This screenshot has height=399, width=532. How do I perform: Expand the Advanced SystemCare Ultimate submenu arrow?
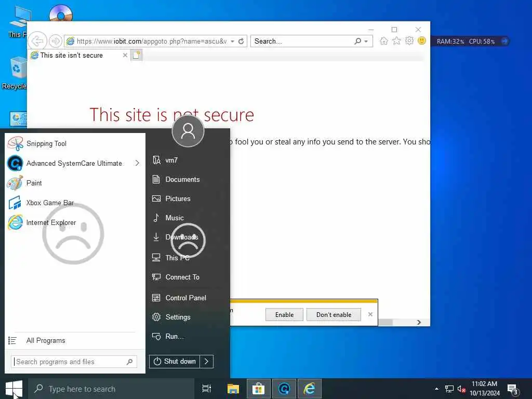[137, 163]
